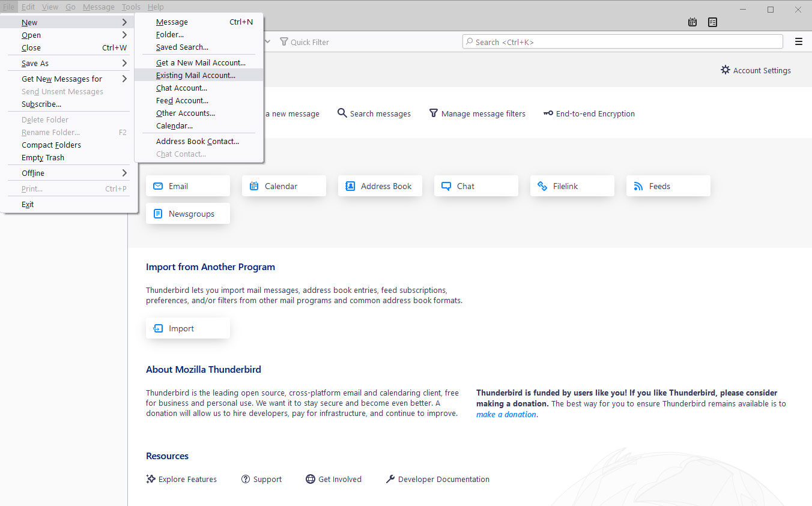Screen dimensions: 812x506
Task: Choose Feed Account... menu entry
Action: pos(199,100)
